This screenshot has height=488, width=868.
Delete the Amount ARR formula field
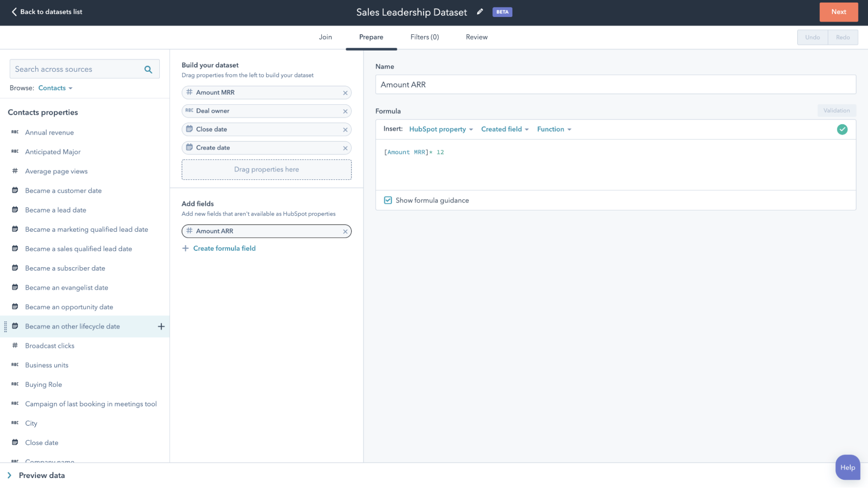pyautogui.click(x=345, y=231)
